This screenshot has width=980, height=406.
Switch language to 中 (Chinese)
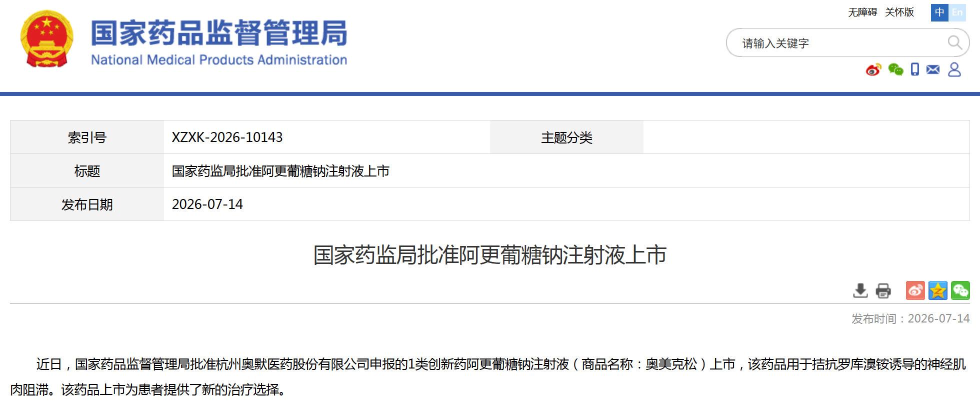point(939,12)
